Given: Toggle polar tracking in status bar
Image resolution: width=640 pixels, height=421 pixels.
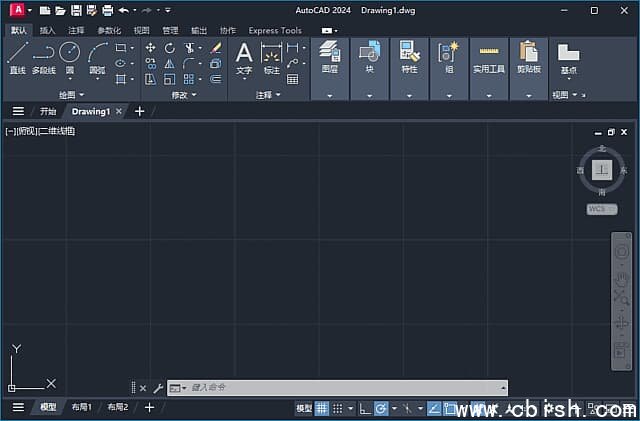Looking at the screenshot, I should (381, 408).
